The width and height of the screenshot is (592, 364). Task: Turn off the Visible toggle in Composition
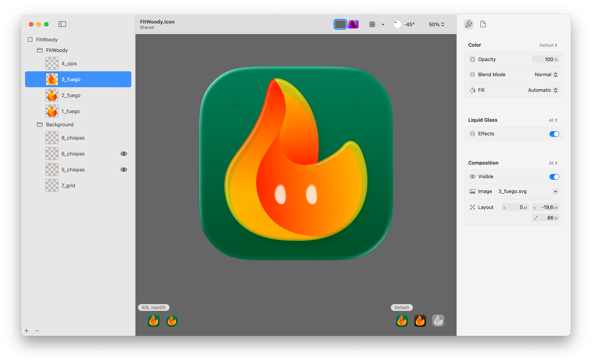[554, 177]
